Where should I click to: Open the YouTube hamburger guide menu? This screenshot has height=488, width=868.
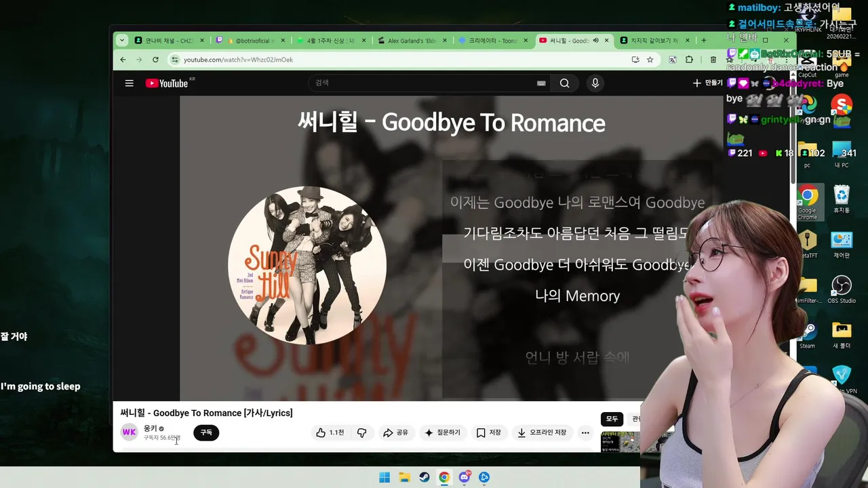tap(129, 83)
